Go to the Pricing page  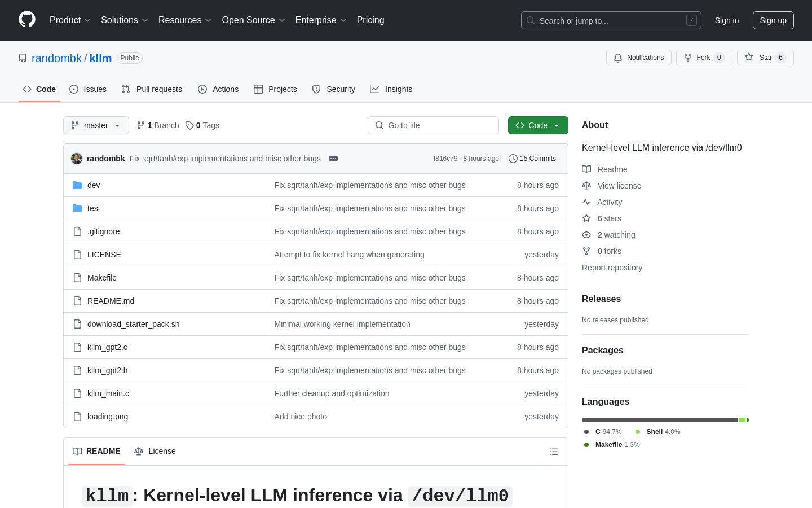pyautogui.click(x=370, y=20)
